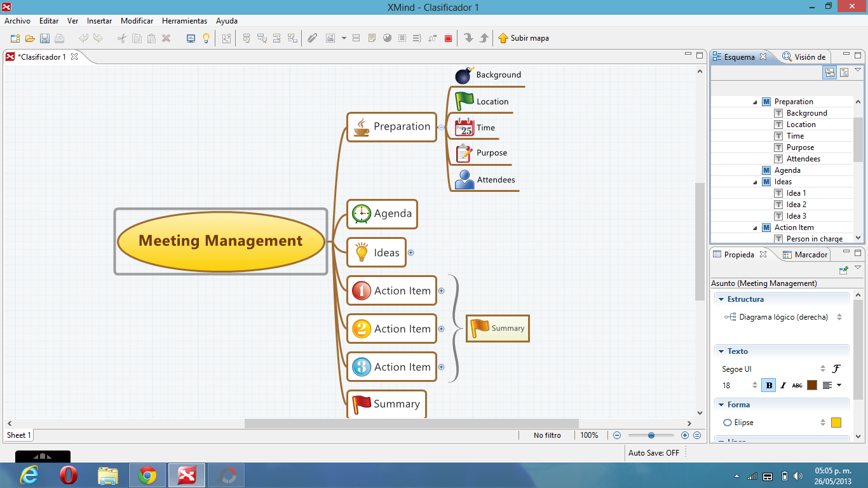Toggle the tree view mode in Esquema panel

[830, 72]
